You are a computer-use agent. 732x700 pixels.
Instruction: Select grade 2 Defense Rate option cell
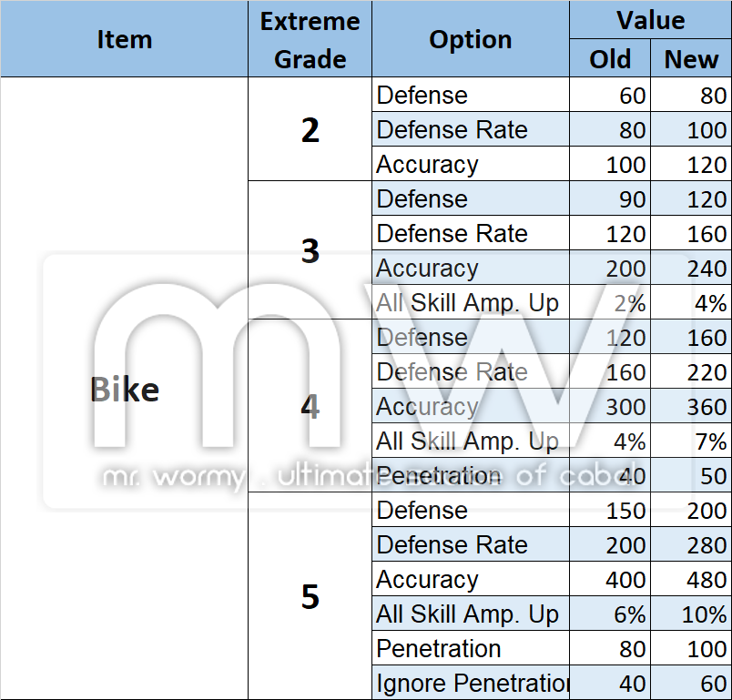470,130
